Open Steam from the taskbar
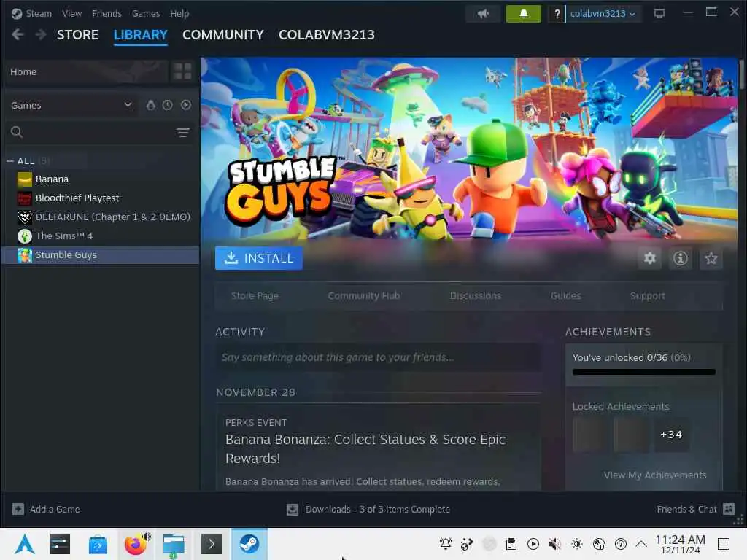This screenshot has width=747, height=560. click(249, 544)
